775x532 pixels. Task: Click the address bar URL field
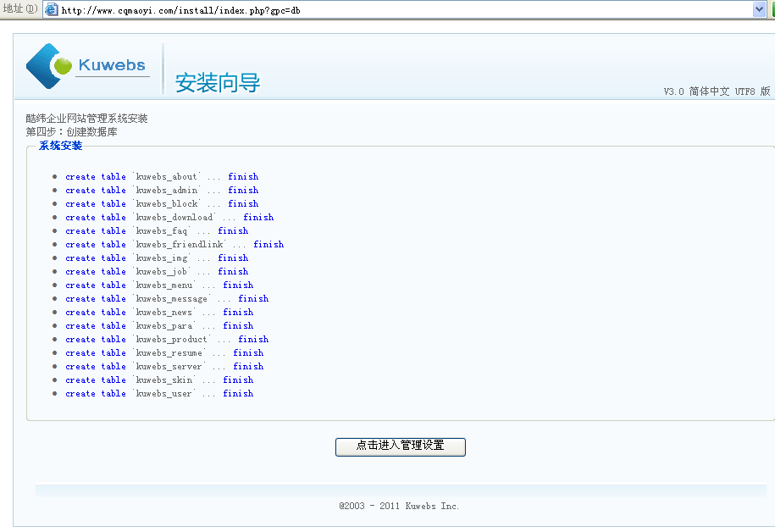click(404, 10)
